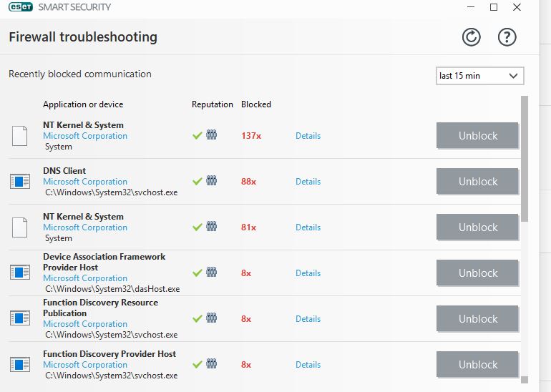The height and width of the screenshot is (392, 551).
Task: Click the 'Blocked' column header
Action: 256,104
